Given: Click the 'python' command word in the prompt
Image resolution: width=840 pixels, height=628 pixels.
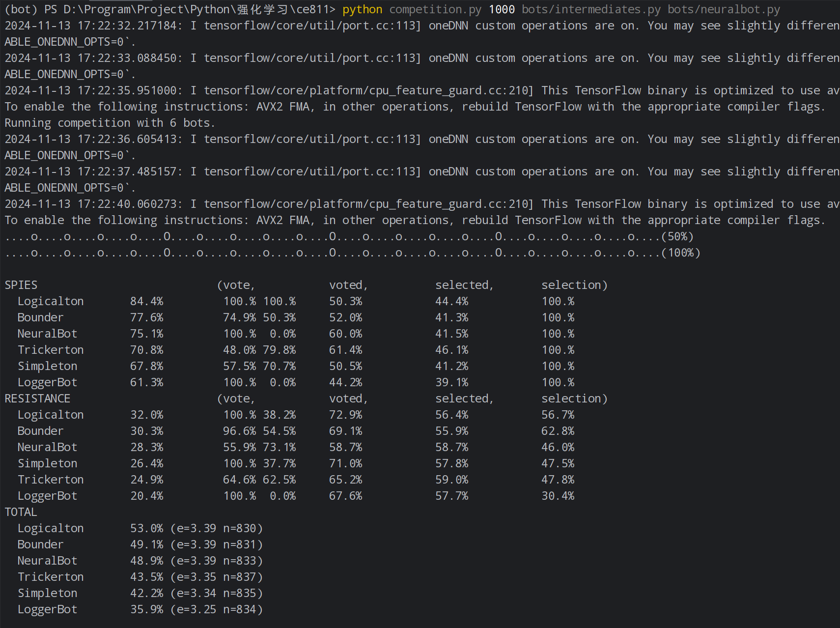Looking at the screenshot, I should [x=362, y=9].
